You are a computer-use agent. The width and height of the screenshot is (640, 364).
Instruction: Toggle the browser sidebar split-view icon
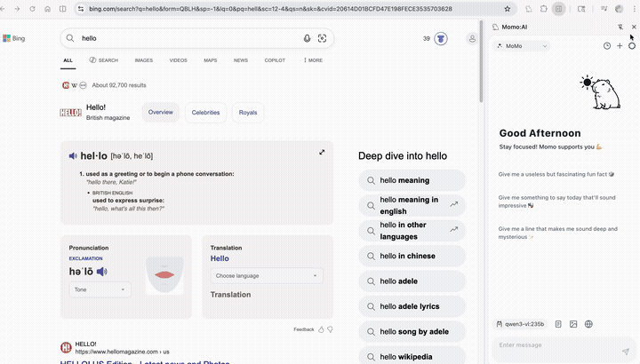pos(62,9)
